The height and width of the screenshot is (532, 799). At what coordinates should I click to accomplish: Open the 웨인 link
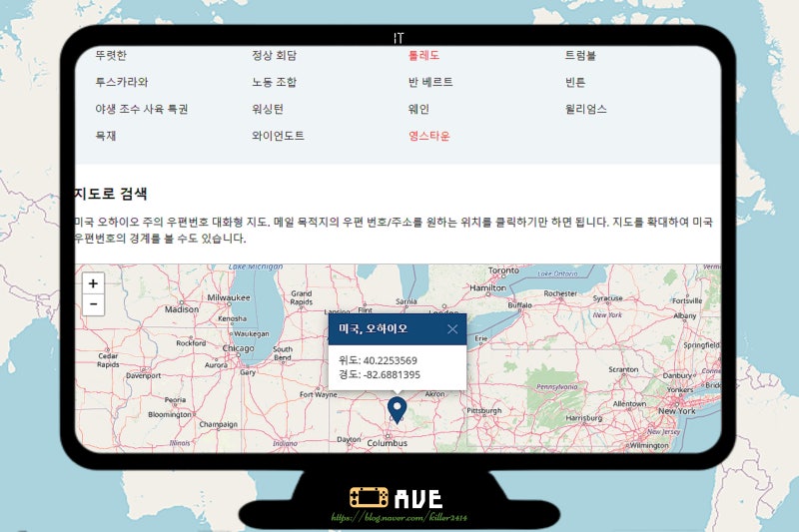coord(418,109)
